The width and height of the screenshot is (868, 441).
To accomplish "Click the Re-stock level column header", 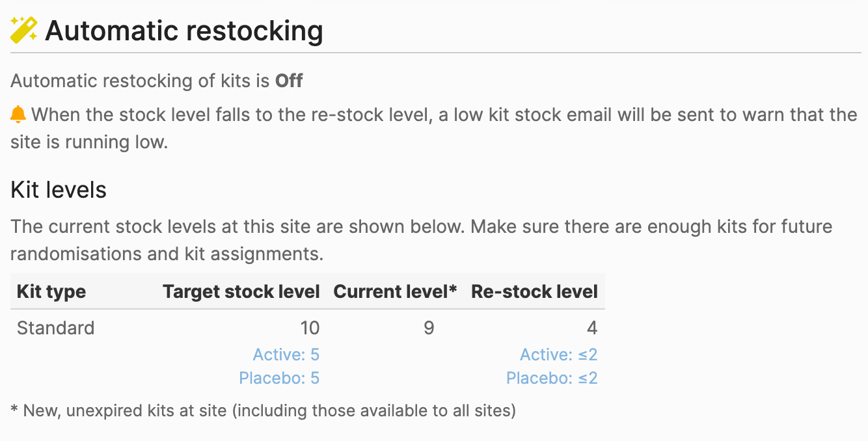I will (x=534, y=291).
